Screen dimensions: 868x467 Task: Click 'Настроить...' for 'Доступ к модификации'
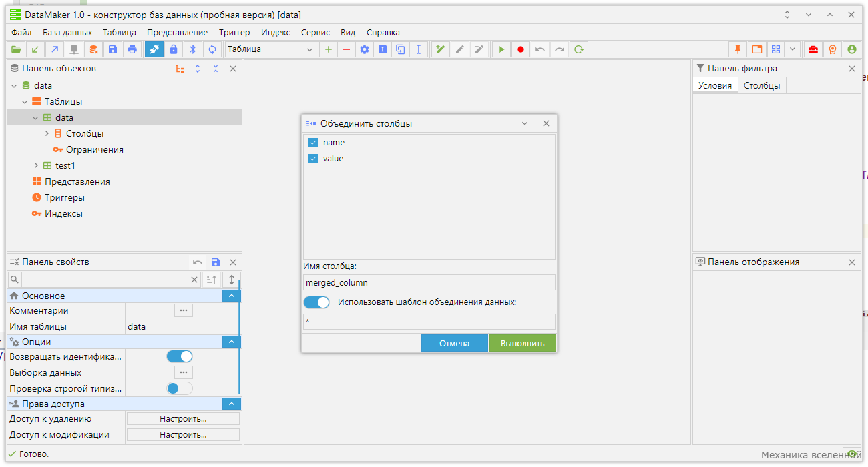click(183, 435)
